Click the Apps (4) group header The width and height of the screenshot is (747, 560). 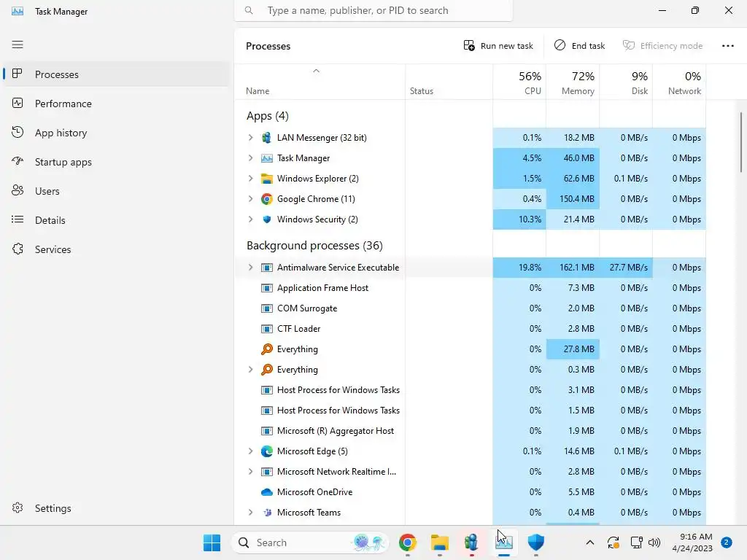pos(267,116)
